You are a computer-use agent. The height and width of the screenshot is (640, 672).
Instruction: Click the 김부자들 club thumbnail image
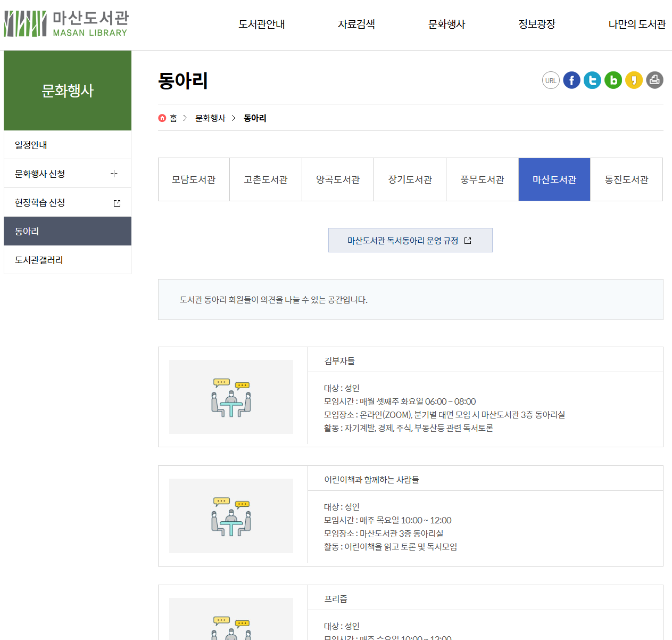click(231, 397)
